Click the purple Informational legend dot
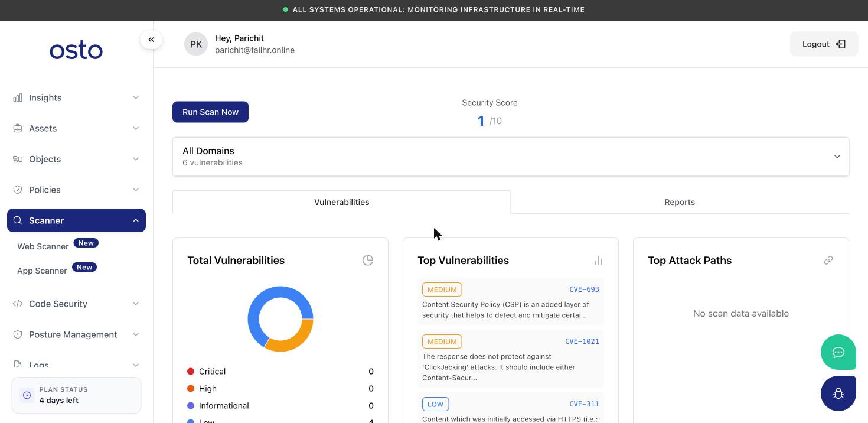The image size is (868, 423). coord(191,405)
